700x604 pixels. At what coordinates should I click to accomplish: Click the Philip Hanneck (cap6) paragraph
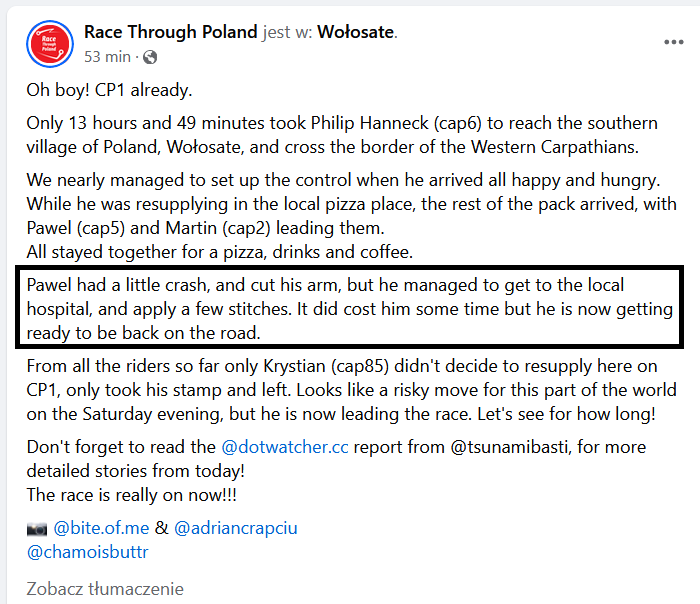click(x=342, y=135)
